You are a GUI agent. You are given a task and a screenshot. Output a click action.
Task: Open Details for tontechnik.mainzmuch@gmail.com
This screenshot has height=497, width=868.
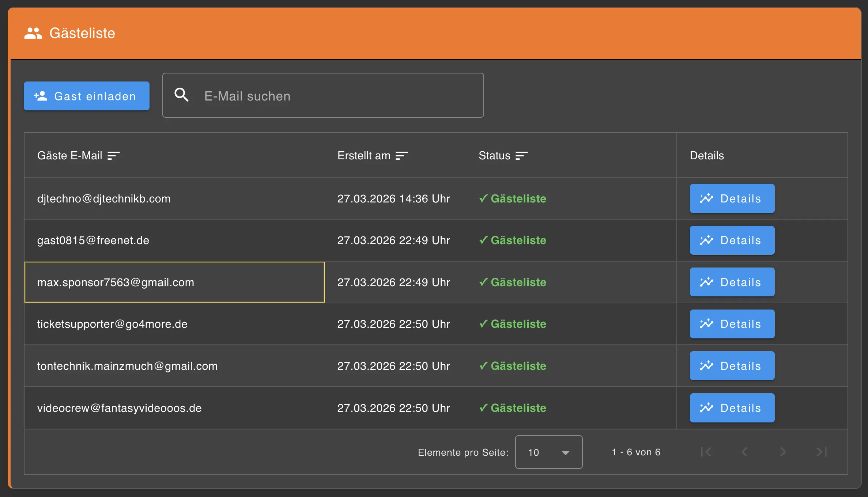[x=732, y=366]
